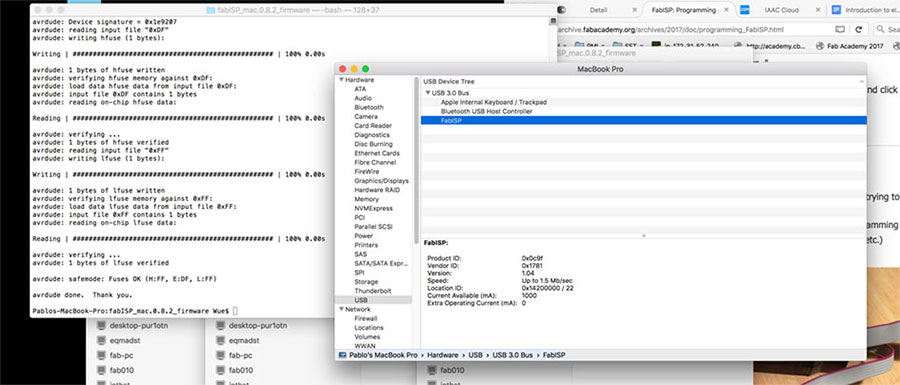Close the Detail browser tab
The image size is (900, 385).
(x=634, y=10)
